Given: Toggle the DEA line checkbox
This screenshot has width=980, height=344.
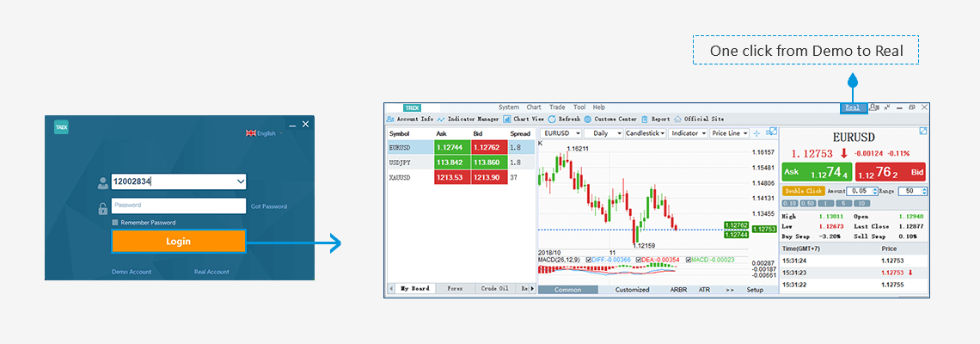Looking at the screenshot, I should point(638,260).
